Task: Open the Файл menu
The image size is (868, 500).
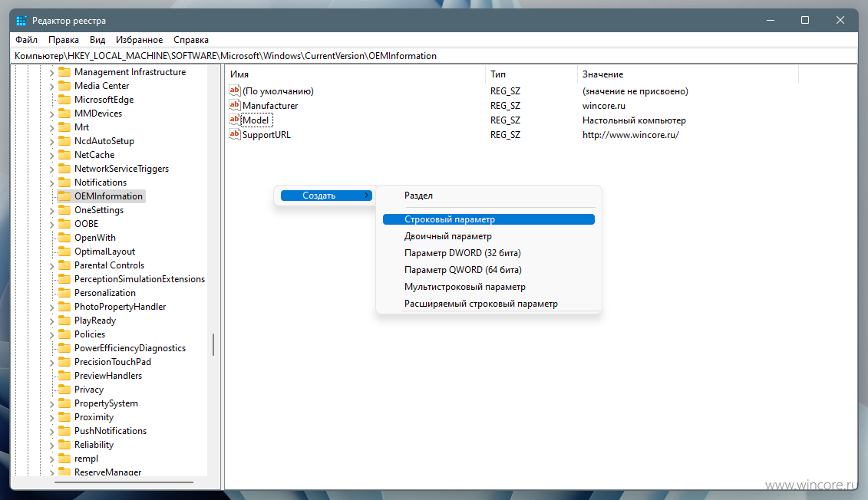Action: pos(27,40)
